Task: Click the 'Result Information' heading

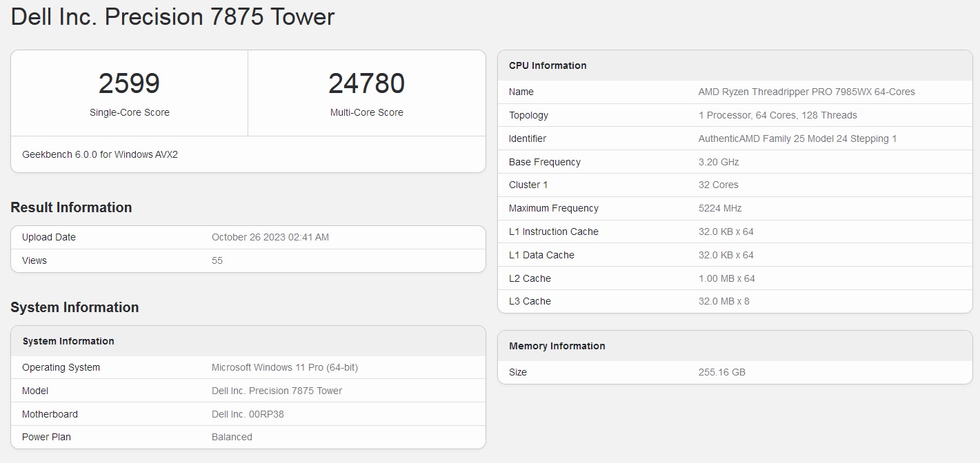Action: click(x=71, y=207)
